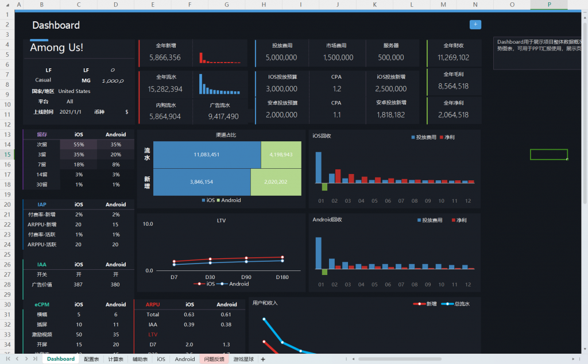Click the horizontal scrollbar left arrow

point(353,359)
